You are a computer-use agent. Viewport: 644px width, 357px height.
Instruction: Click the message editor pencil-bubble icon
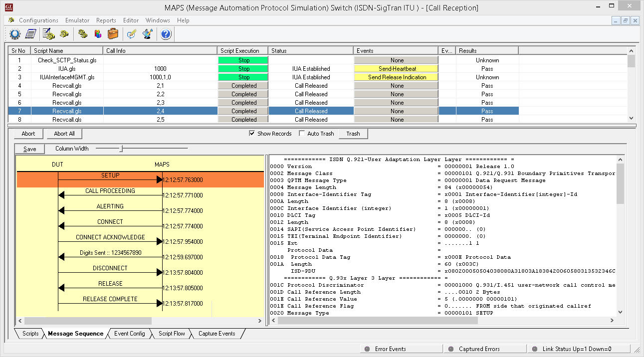tap(132, 34)
